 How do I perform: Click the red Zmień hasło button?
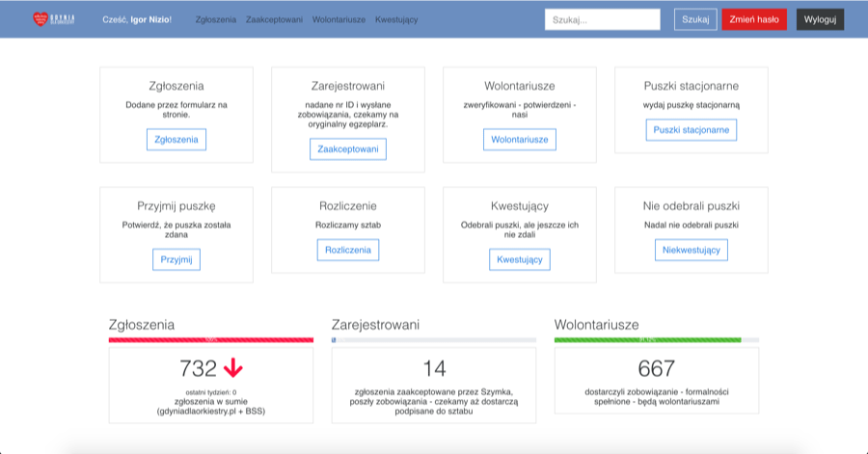click(x=754, y=19)
